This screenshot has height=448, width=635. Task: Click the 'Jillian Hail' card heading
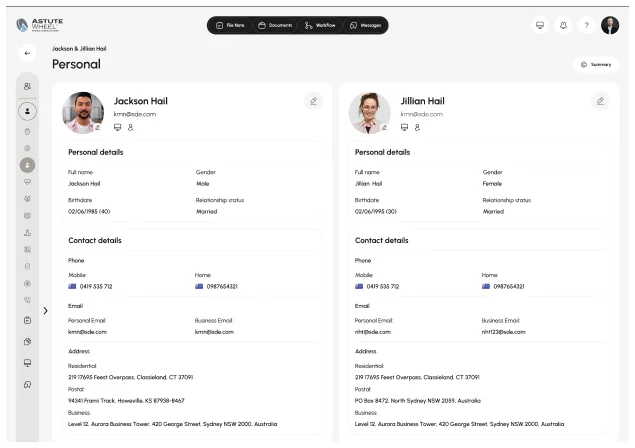point(422,101)
